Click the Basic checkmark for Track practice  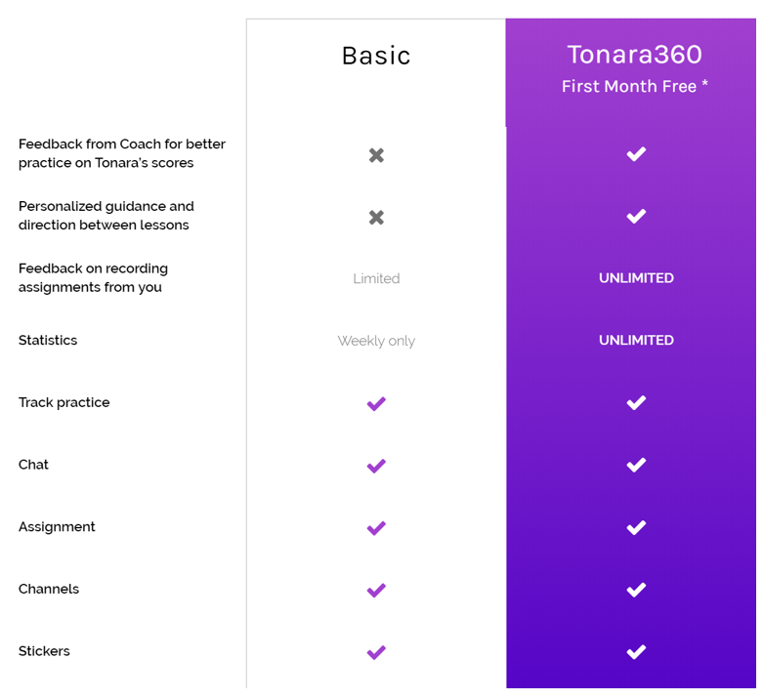click(376, 403)
